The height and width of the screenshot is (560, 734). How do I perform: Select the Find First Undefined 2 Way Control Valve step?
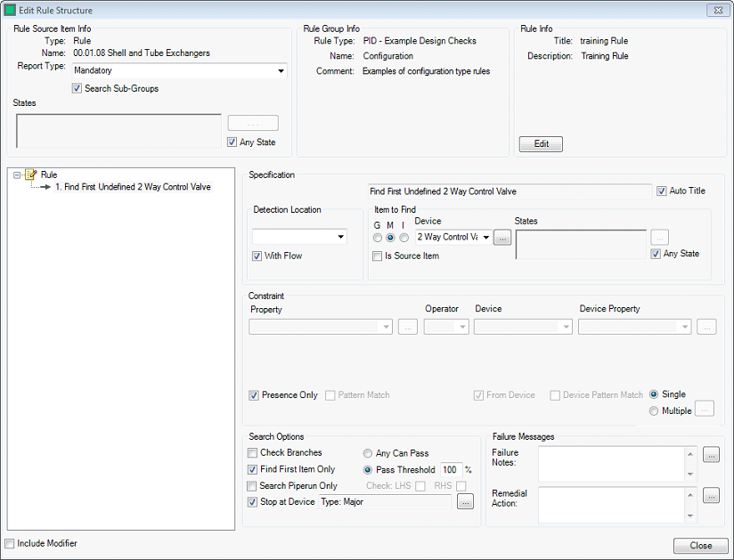[137, 188]
